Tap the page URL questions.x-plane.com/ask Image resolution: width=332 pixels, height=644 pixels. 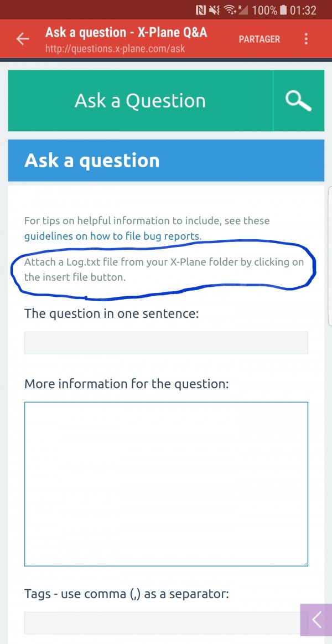(x=115, y=49)
